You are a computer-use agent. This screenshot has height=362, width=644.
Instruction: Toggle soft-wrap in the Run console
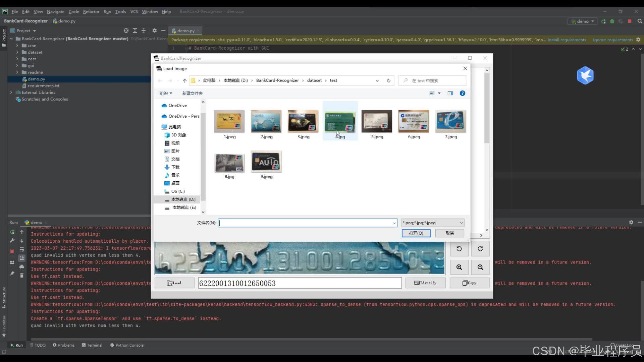tap(22, 250)
